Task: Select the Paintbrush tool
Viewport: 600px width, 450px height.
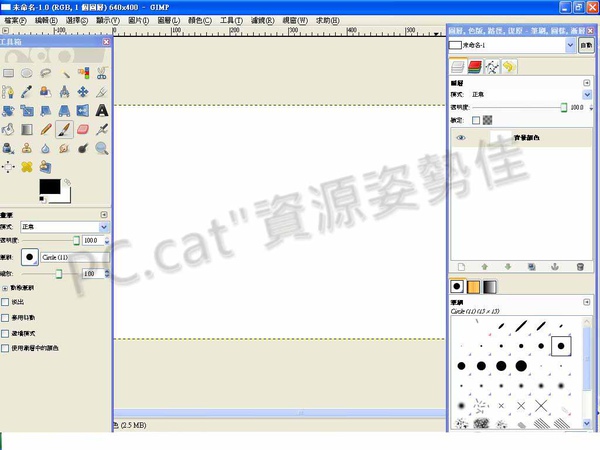Action: (x=64, y=130)
